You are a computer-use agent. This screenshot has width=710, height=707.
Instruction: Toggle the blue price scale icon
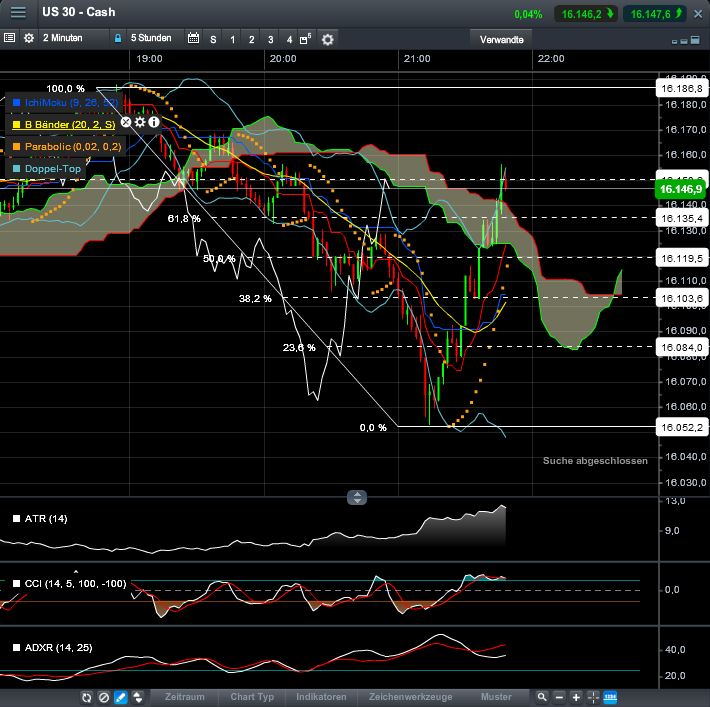[x=610, y=697]
